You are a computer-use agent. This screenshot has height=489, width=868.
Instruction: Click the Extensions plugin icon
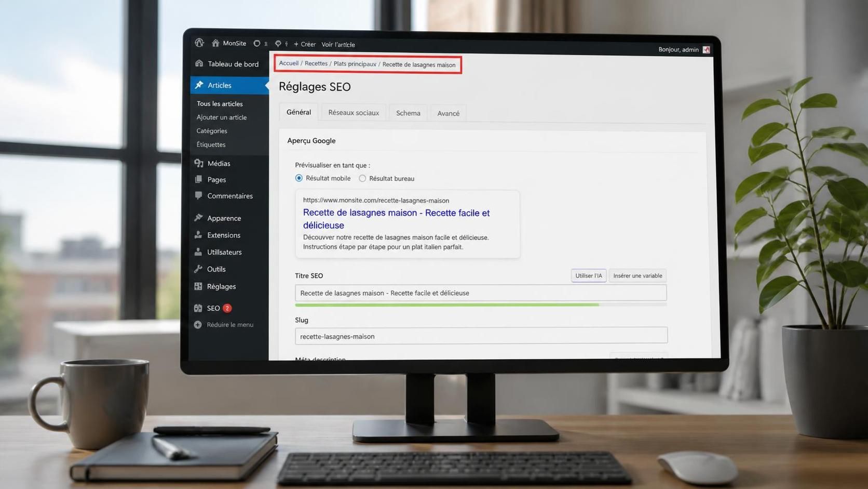(x=198, y=235)
